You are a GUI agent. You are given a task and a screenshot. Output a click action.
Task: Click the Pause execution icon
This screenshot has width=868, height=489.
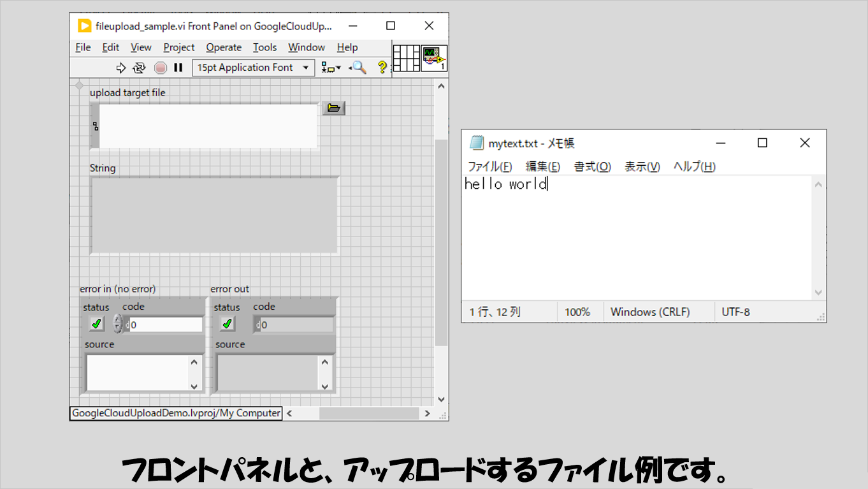[x=178, y=68]
